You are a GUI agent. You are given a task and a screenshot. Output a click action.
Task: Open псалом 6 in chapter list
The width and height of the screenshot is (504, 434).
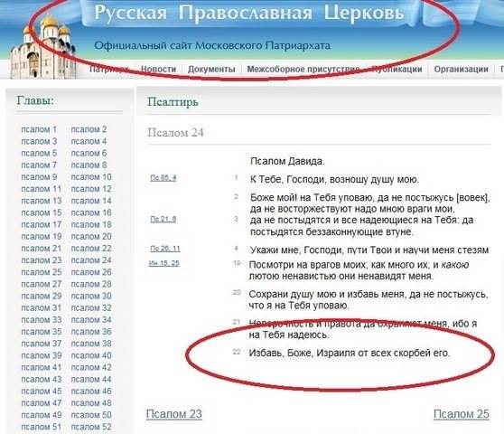pyautogui.click(x=89, y=153)
